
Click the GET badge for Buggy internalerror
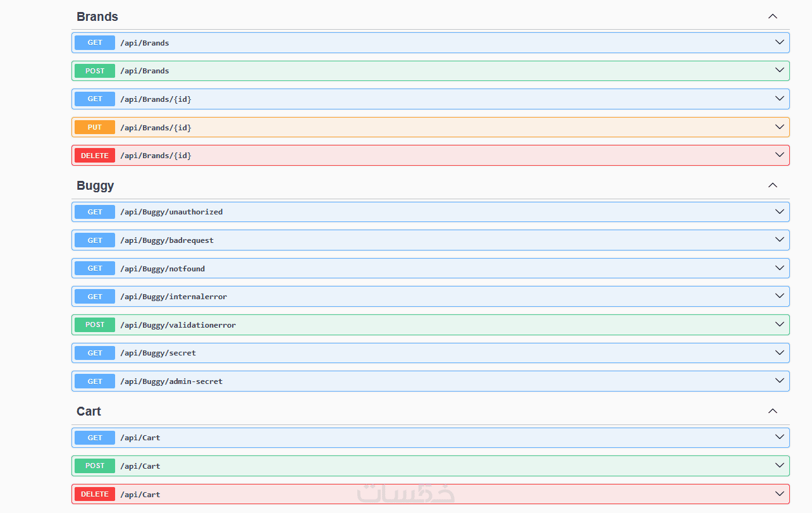(95, 297)
